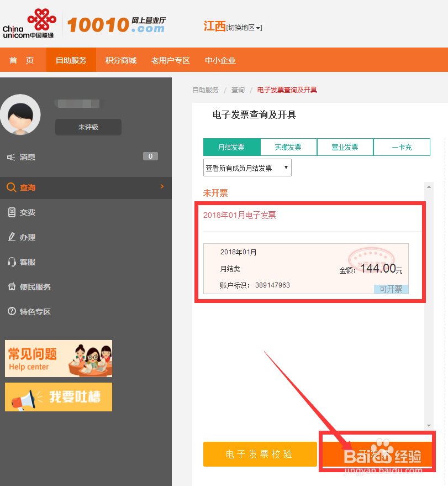Switch to the 实缴发票 tab
The width and height of the screenshot is (448, 486).
(x=288, y=147)
